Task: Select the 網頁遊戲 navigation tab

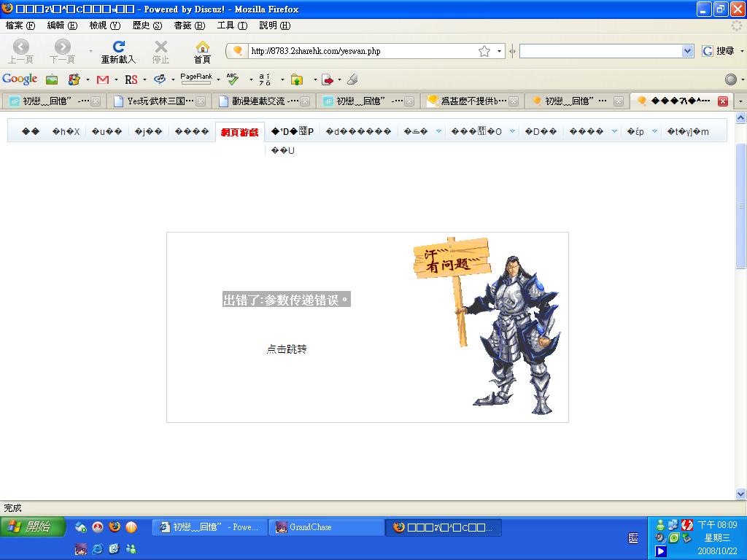Action: tap(239, 132)
